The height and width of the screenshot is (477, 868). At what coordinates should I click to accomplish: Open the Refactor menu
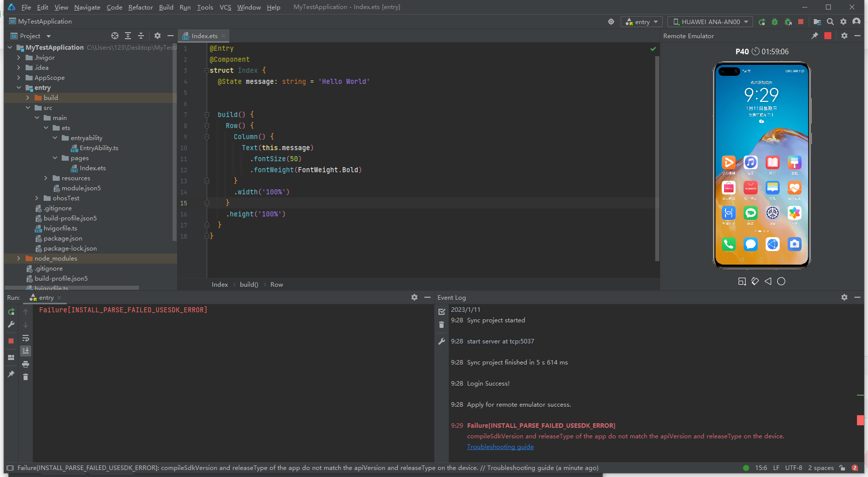(x=140, y=7)
